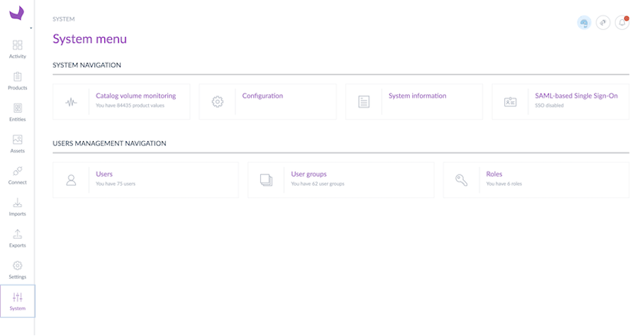Open the User groups page

[309, 174]
